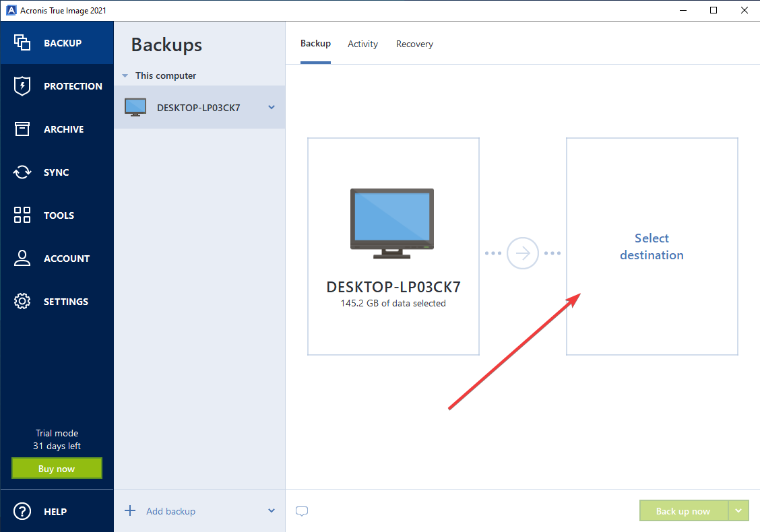Open the Help question mark icon
This screenshot has height=532, width=760.
point(22,511)
